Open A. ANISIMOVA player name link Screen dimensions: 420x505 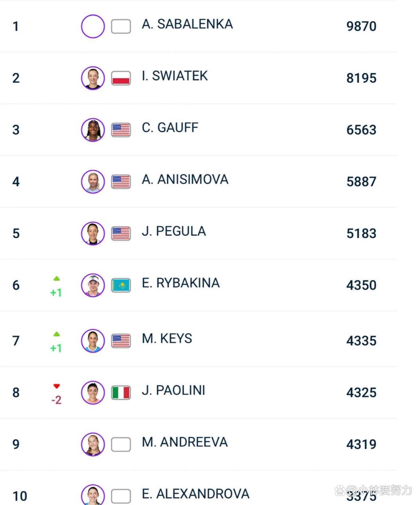pos(185,179)
